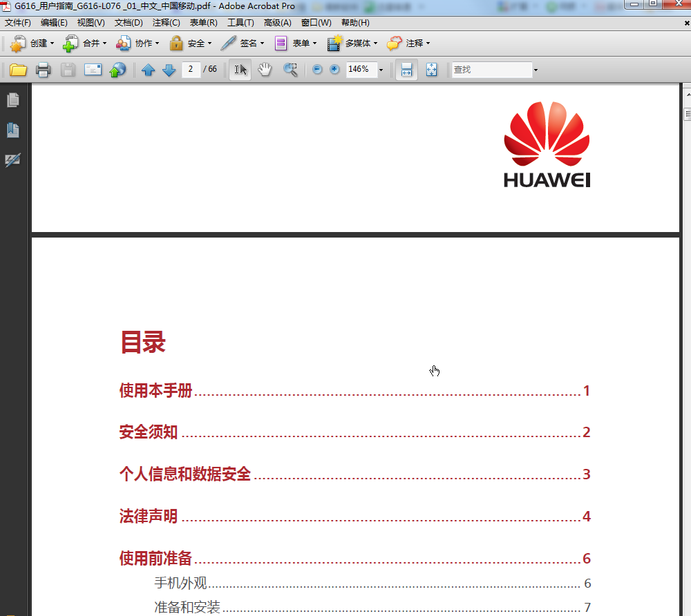The width and height of the screenshot is (691, 616).
Task: Open the Window 窗口(W) menu
Action: coord(316,23)
